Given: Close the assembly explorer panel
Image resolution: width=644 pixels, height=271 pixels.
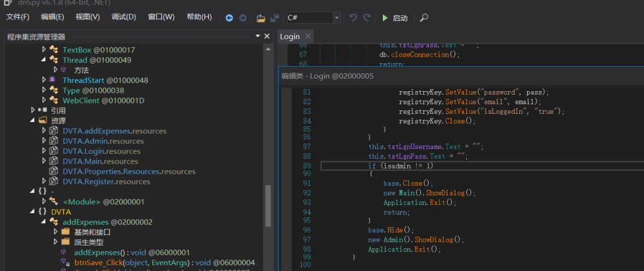Looking at the screenshot, I should tap(267, 36).
